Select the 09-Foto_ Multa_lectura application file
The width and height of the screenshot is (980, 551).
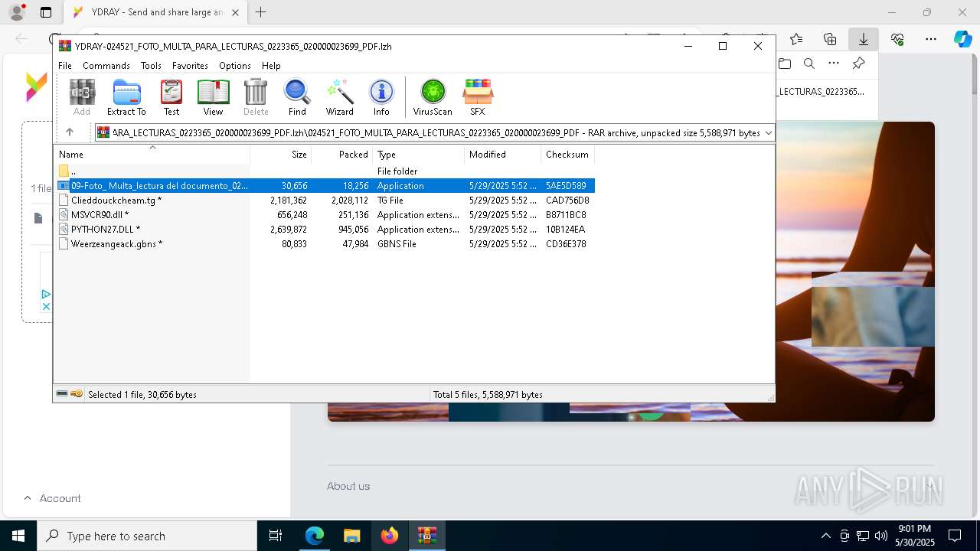coord(325,185)
